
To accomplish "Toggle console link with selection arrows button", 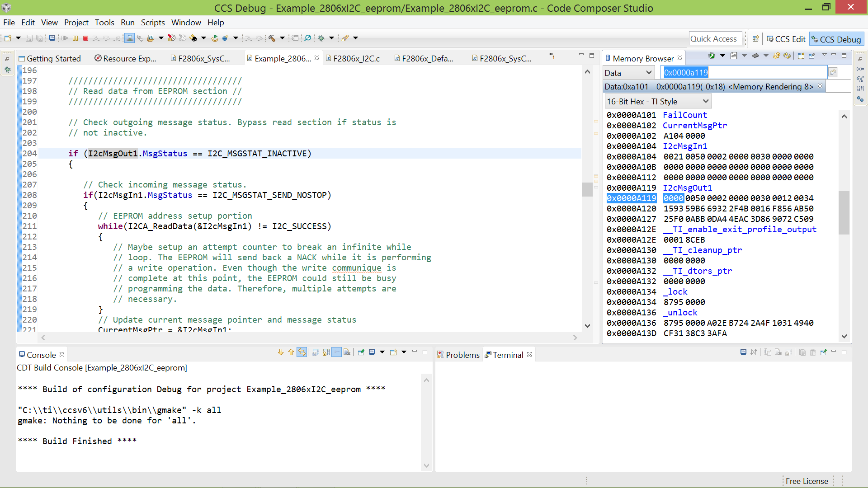I will 302,352.
